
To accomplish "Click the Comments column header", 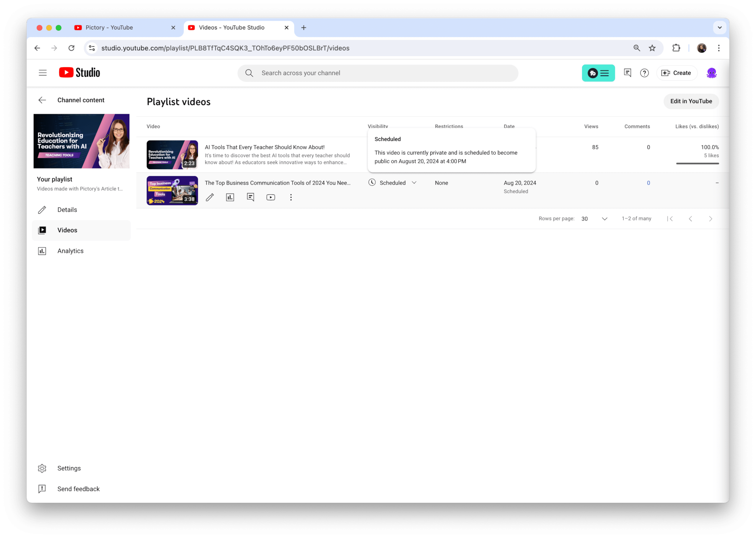I will coord(637,127).
